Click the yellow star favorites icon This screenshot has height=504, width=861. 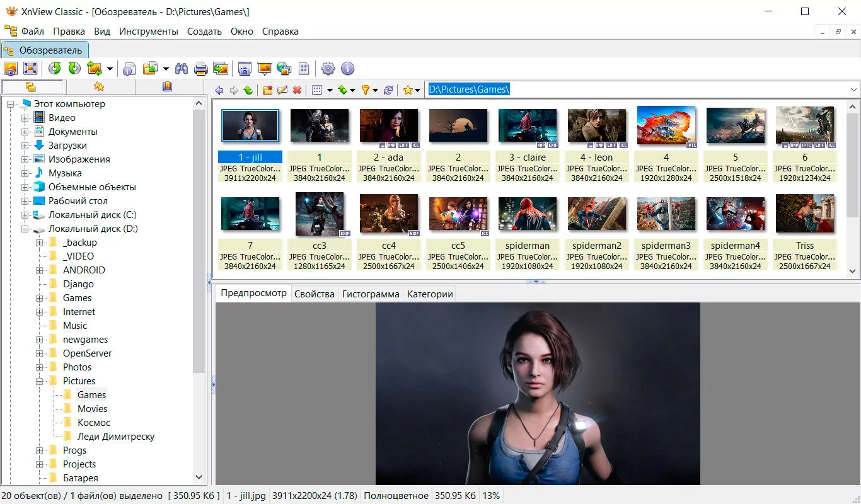tap(408, 90)
